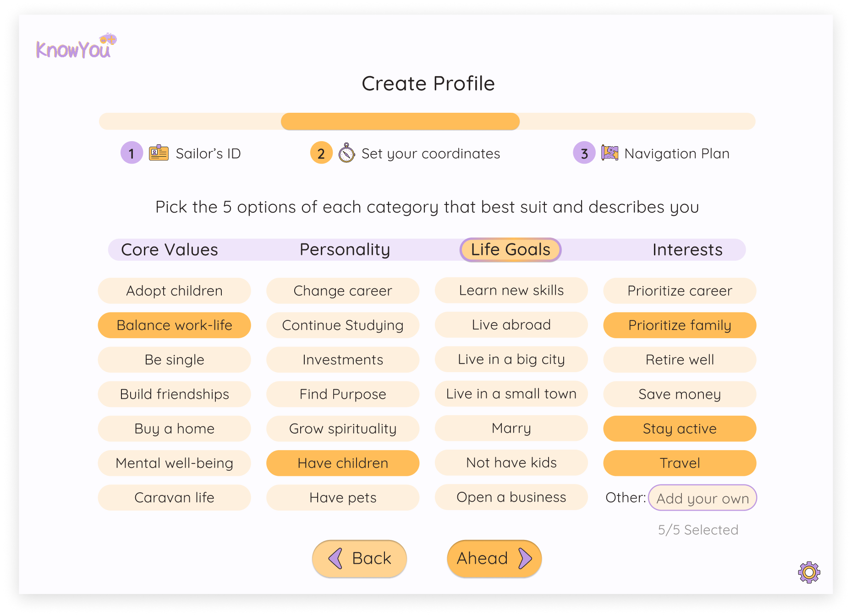Click the orange progress bar segment
The width and height of the screenshot is (851, 616).
click(x=400, y=121)
